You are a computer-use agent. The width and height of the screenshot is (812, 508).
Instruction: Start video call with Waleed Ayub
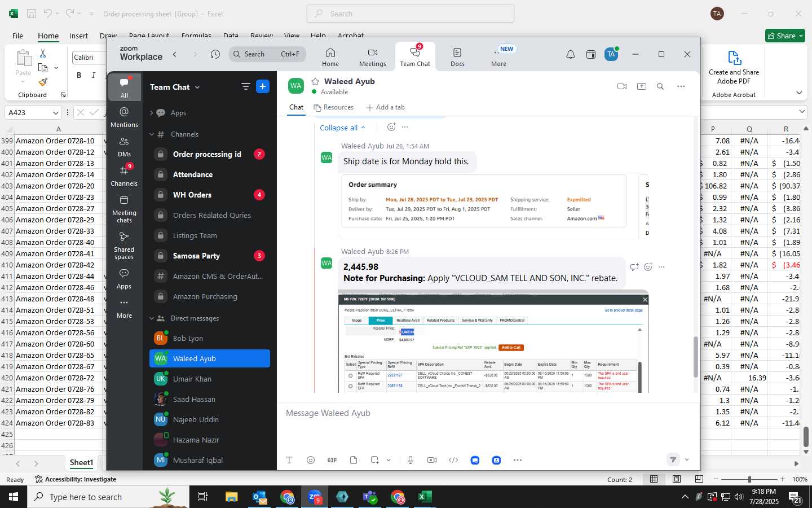pyautogui.click(x=622, y=86)
